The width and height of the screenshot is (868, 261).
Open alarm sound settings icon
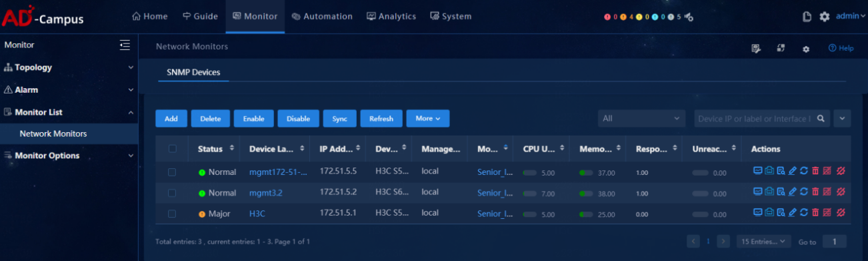(689, 17)
